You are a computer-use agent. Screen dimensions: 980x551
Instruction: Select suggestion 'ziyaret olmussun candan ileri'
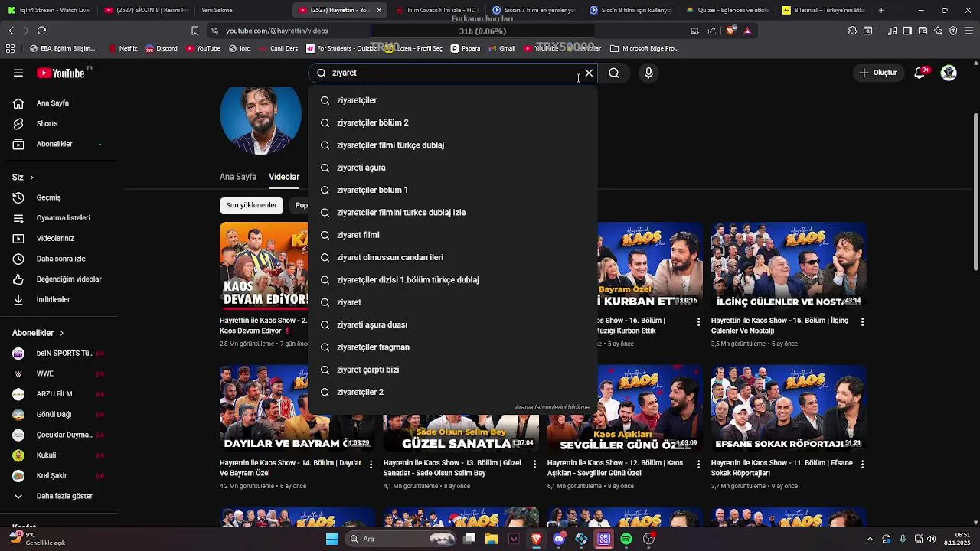452,257
